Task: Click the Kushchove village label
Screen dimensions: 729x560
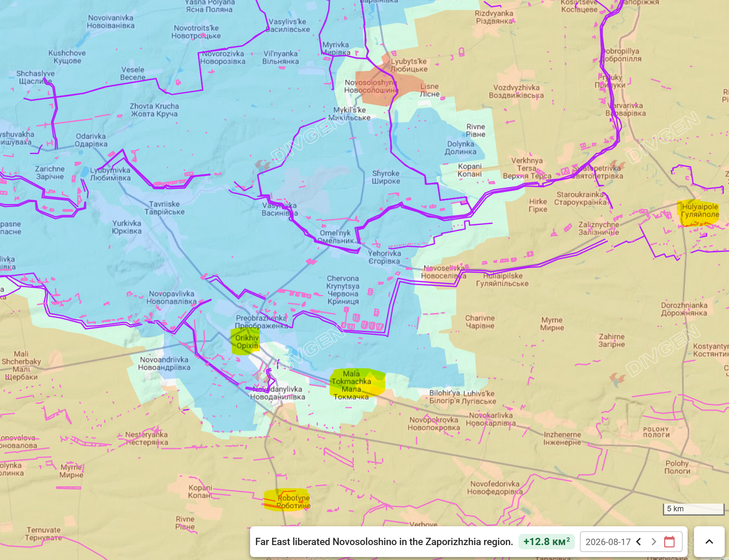Action: tap(67, 57)
